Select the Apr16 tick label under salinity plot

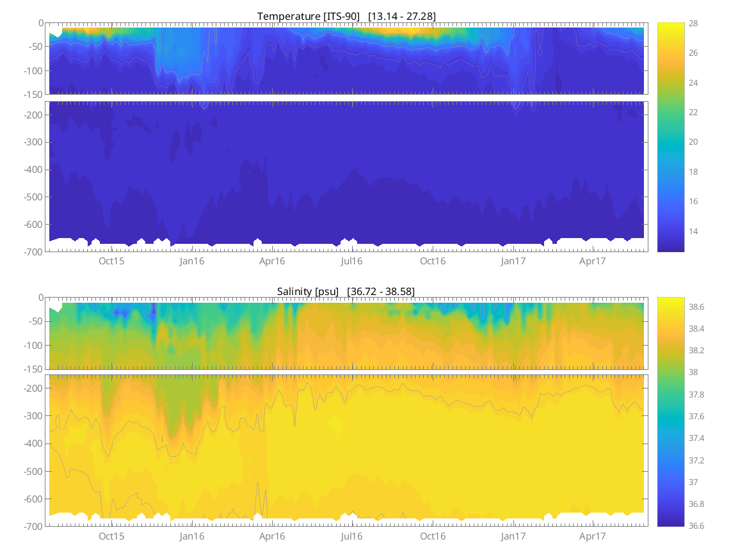(272, 536)
